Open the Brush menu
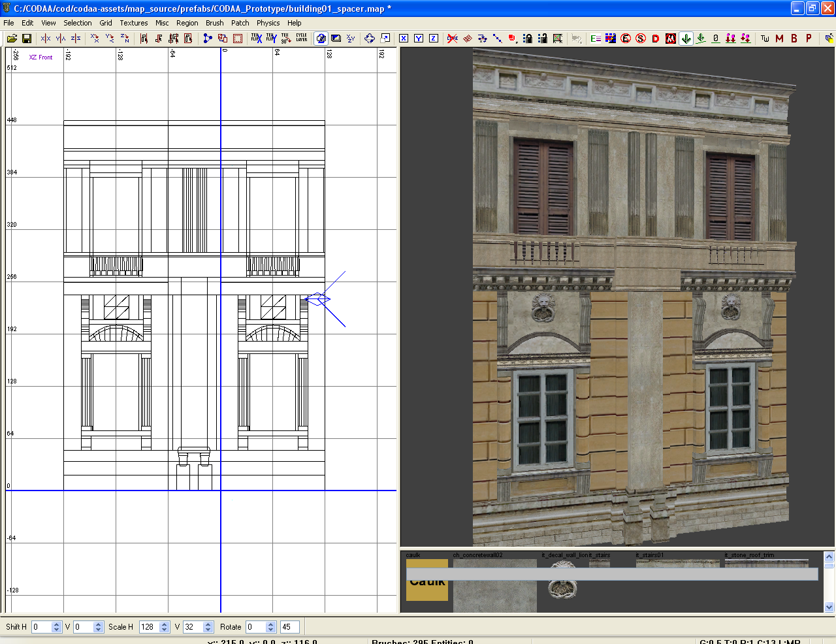 pyautogui.click(x=214, y=23)
